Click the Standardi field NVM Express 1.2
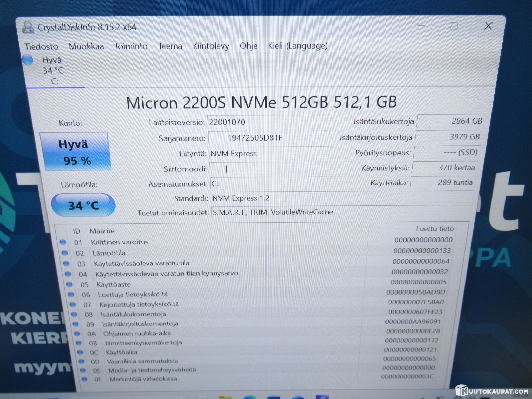 (x=342, y=198)
